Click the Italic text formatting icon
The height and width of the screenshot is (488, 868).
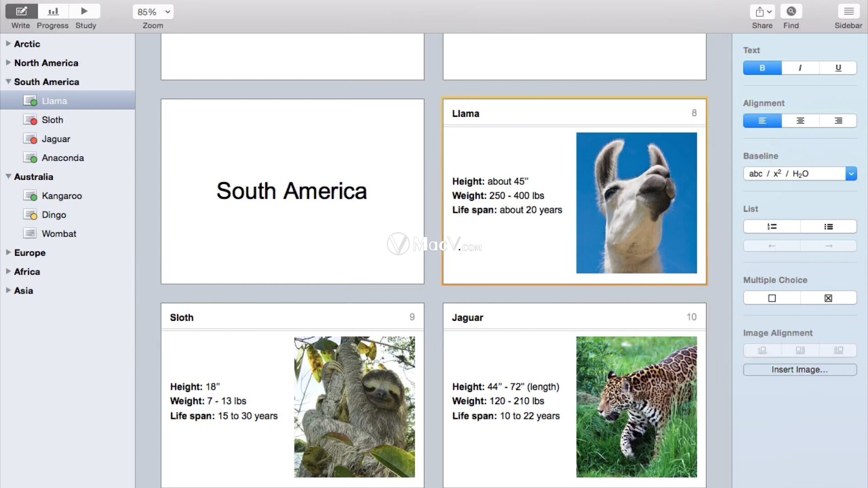800,67
